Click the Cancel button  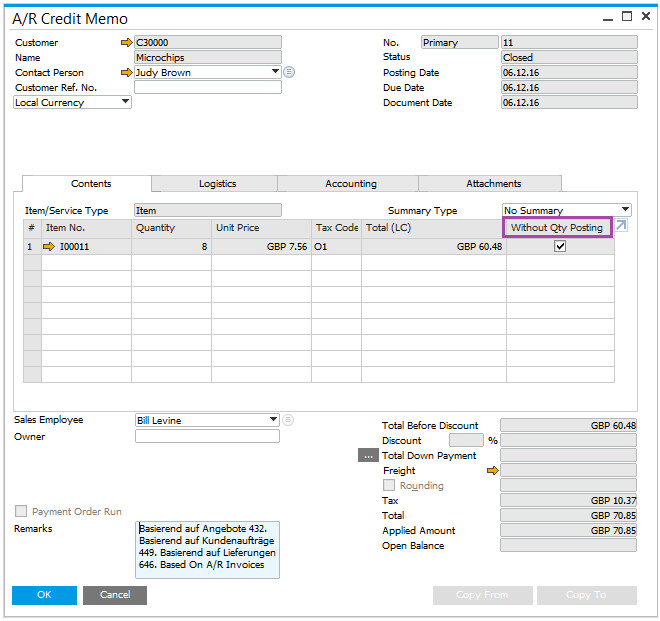(115, 595)
